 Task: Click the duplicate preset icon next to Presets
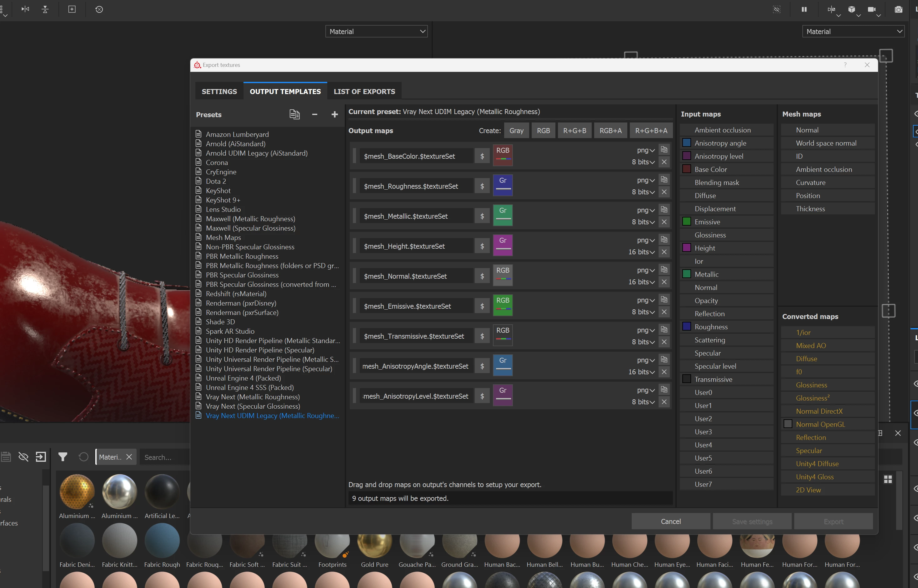point(294,115)
